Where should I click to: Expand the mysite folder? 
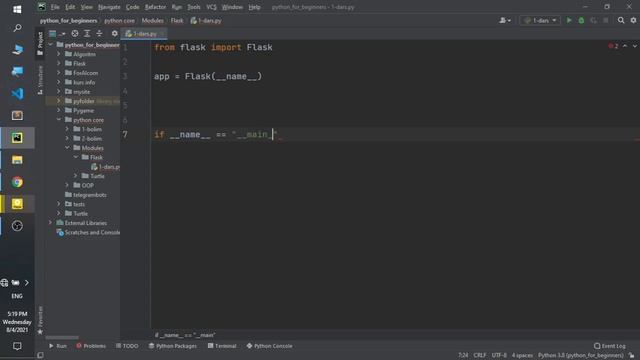[x=59, y=91]
